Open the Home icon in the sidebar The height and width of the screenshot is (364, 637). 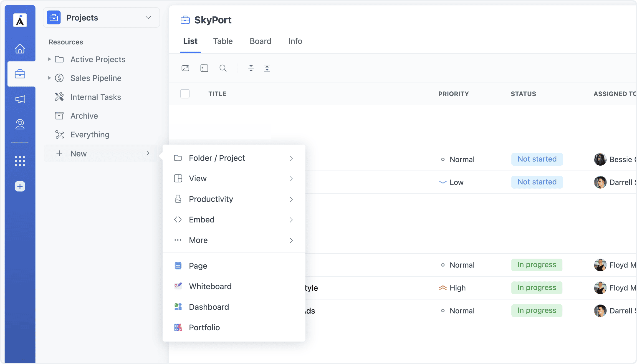click(x=20, y=49)
